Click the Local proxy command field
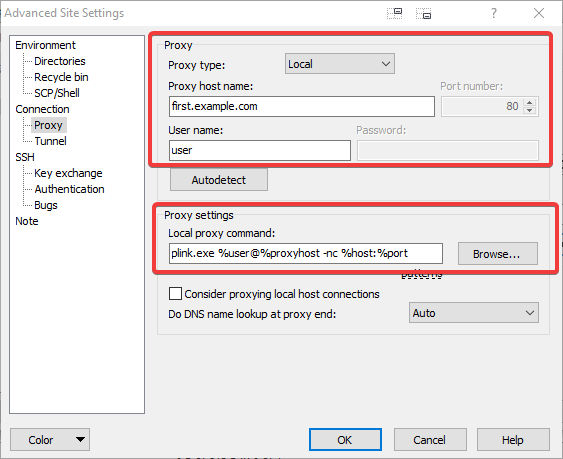This screenshot has height=459, width=563. pyautogui.click(x=306, y=254)
